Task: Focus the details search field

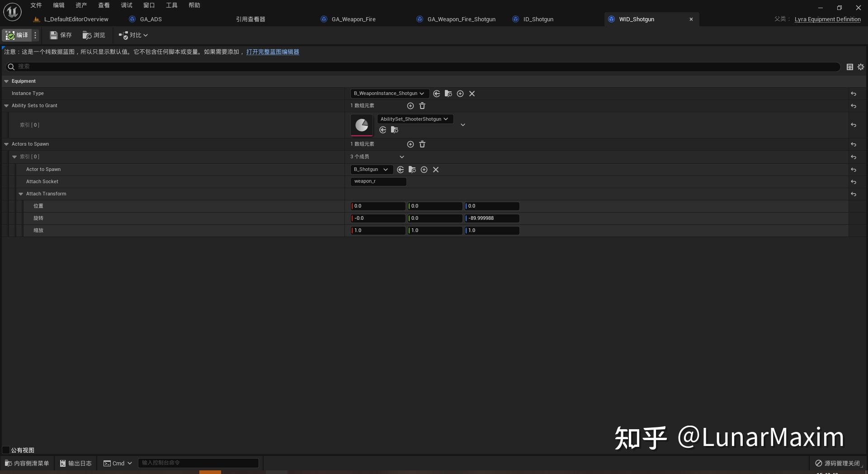Action: click(423, 67)
